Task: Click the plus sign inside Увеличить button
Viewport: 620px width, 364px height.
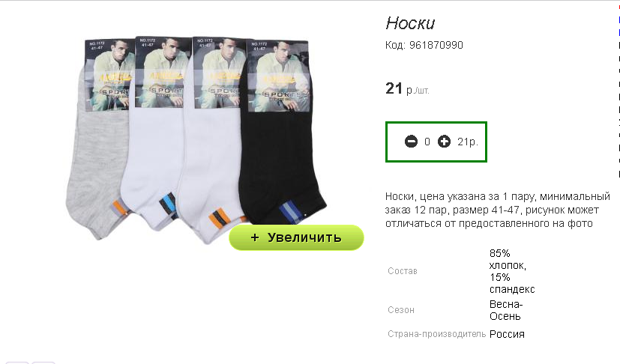Action: [255, 237]
